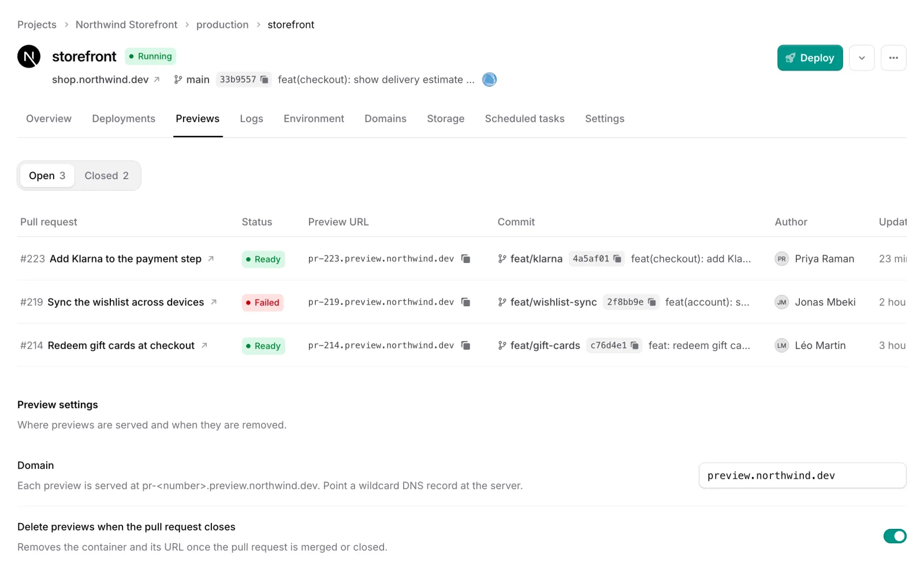Copy pr-223 preview URL

tap(465, 259)
